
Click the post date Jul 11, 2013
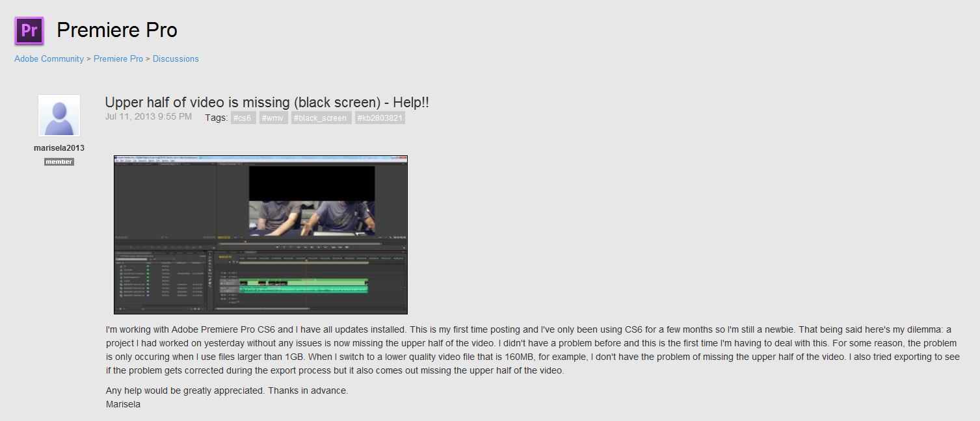point(148,117)
